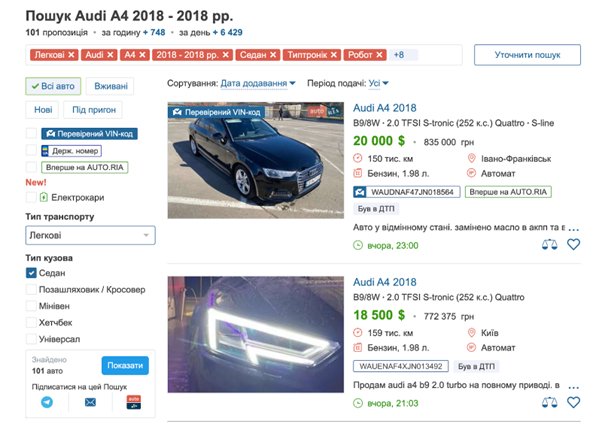Viewport: 602px width, 427px height.
Task: Click the + 748 за годину link
Action: point(154,33)
